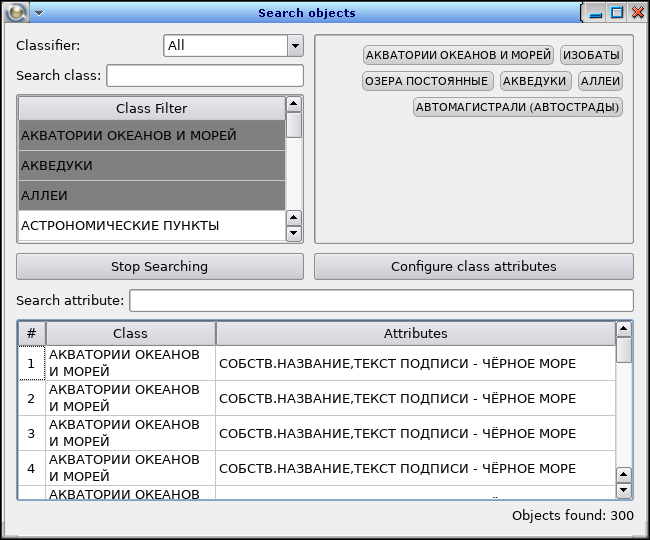Open Configure class attributes
This screenshot has width=650, height=540.
tap(473, 266)
